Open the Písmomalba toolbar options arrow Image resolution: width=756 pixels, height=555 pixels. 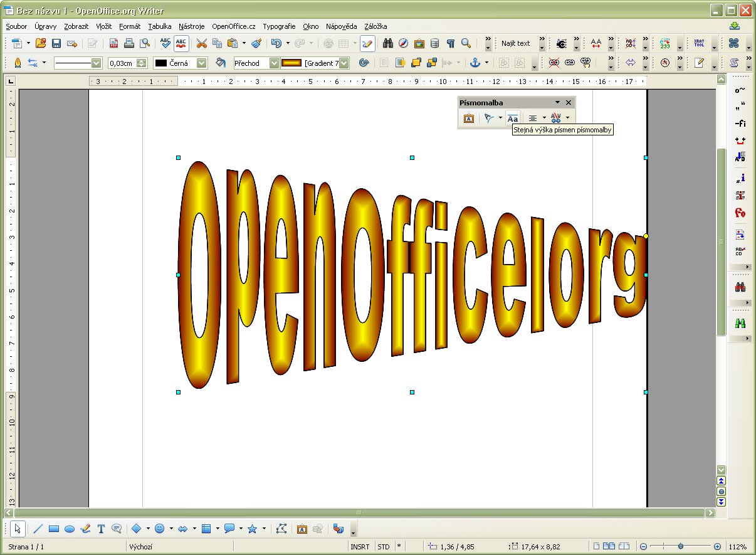tap(557, 102)
